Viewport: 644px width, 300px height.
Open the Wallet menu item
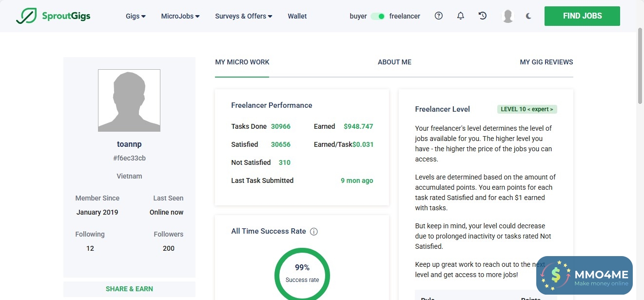(x=297, y=16)
